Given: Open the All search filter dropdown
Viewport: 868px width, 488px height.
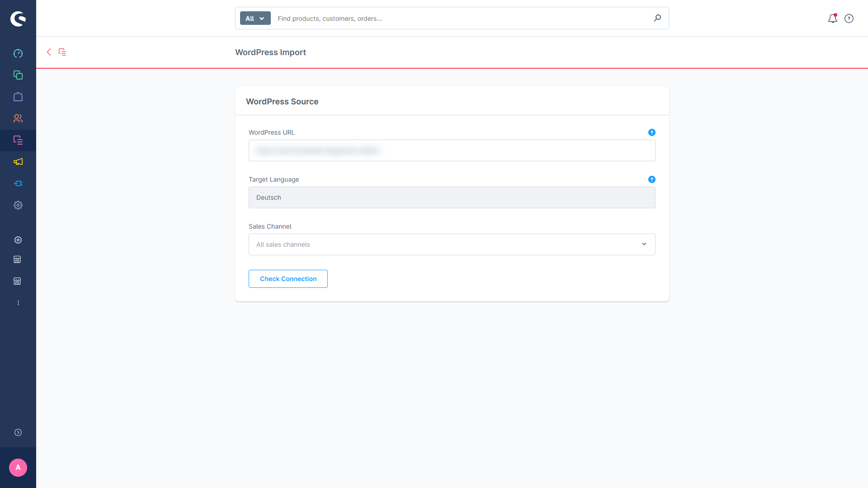Looking at the screenshot, I should (x=255, y=19).
